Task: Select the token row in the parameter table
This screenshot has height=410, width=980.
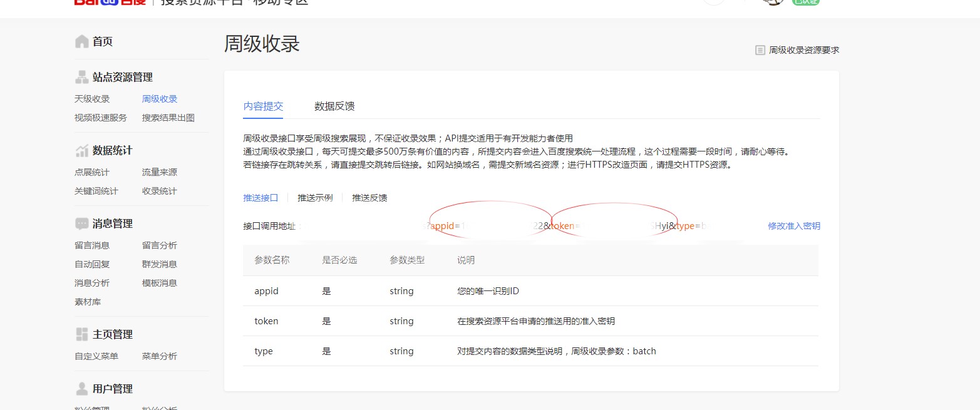Action: pyautogui.click(x=266, y=320)
